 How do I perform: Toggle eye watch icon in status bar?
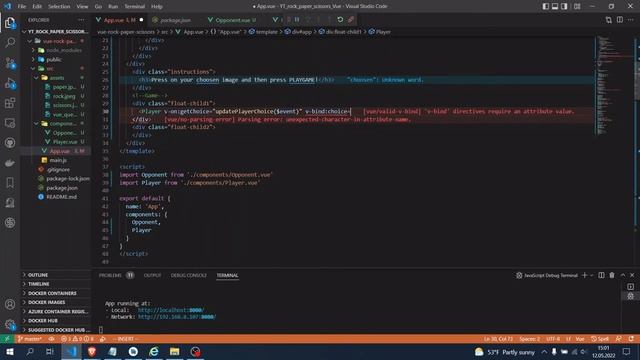tap(51, 339)
